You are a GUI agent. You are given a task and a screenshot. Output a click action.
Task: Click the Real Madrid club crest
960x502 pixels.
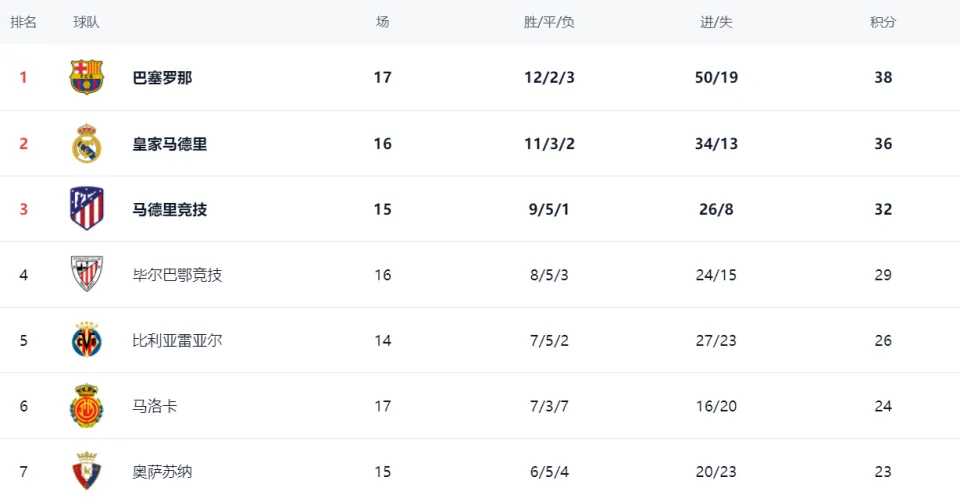tap(86, 143)
